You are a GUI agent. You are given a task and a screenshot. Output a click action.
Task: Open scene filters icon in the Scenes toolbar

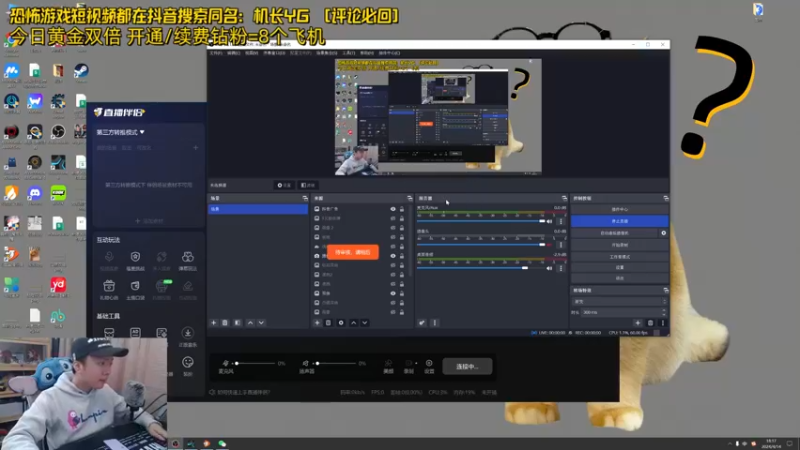click(237, 322)
